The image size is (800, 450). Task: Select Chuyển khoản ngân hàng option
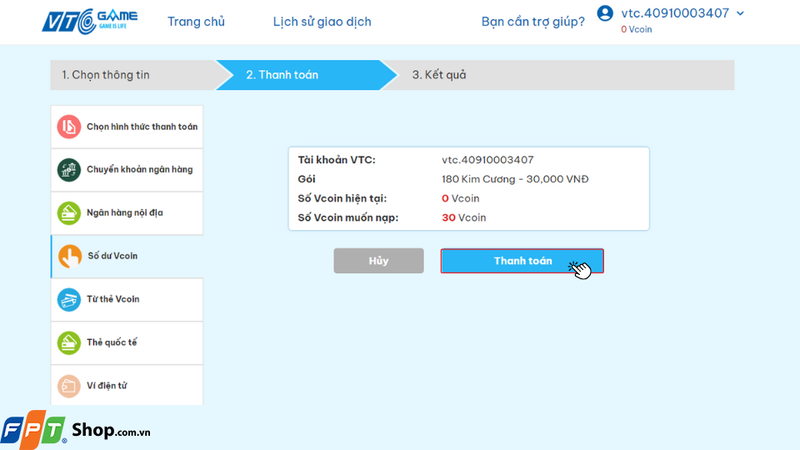(x=127, y=170)
